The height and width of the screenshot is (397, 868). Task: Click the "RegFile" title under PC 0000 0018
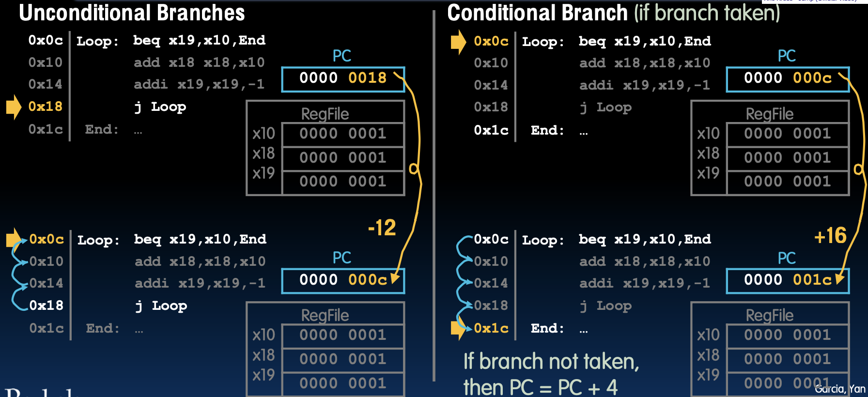(325, 114)
